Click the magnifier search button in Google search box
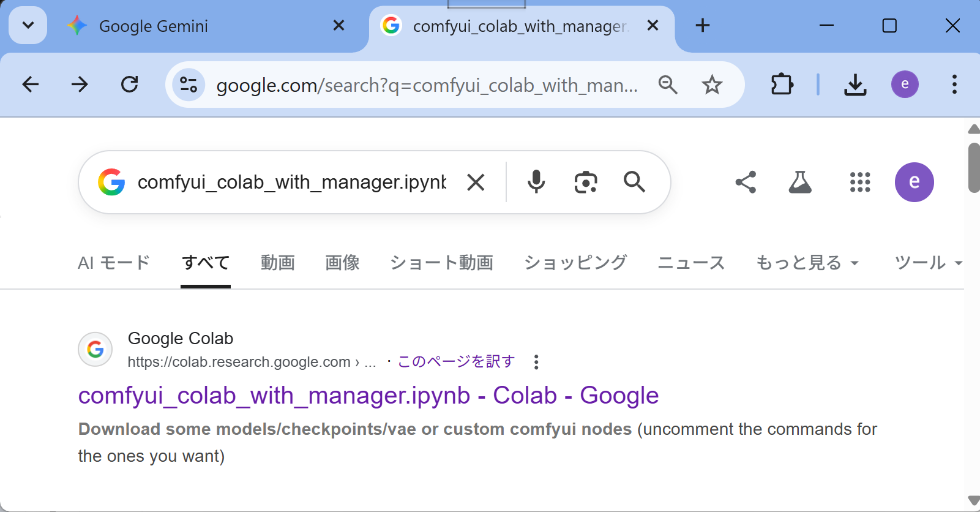 point(634,182)
